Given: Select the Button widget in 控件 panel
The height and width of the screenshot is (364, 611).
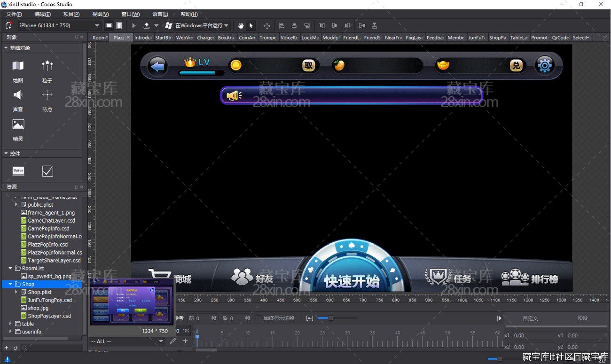Looking at the screenshot, I should click(x=18, y=171).
